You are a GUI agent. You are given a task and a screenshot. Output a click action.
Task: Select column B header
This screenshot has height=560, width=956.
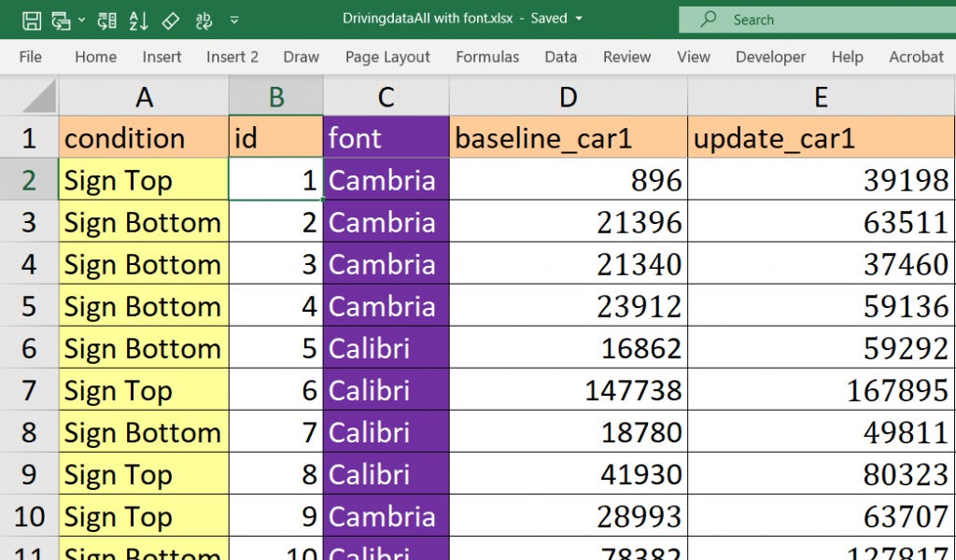click(x=276, y=97)
